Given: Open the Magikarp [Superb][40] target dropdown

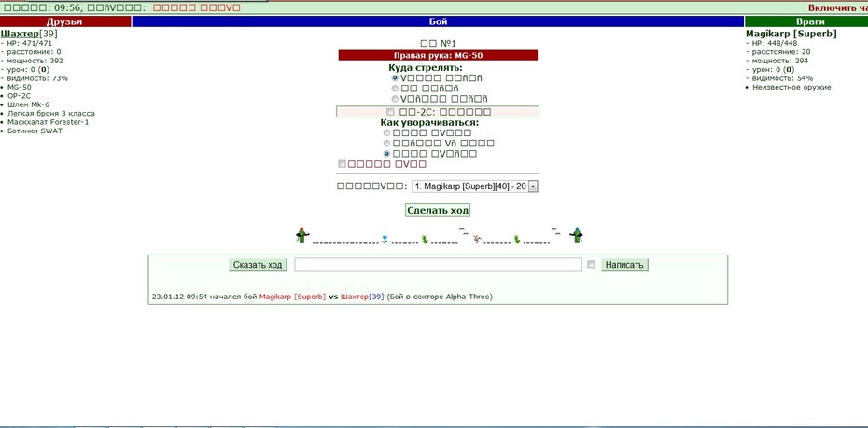Looking at the screenshot, I should coord(475,186).
